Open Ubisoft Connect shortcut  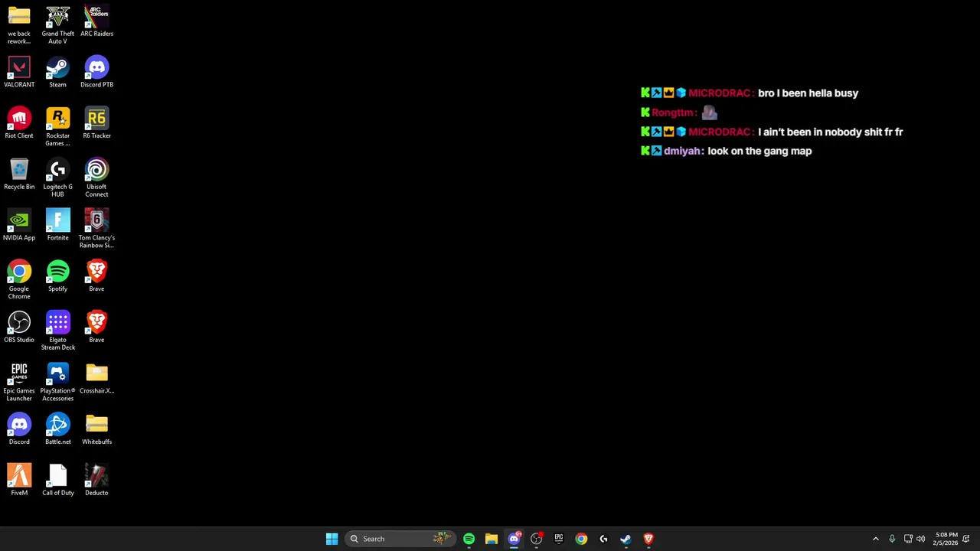tap(96, 178)
